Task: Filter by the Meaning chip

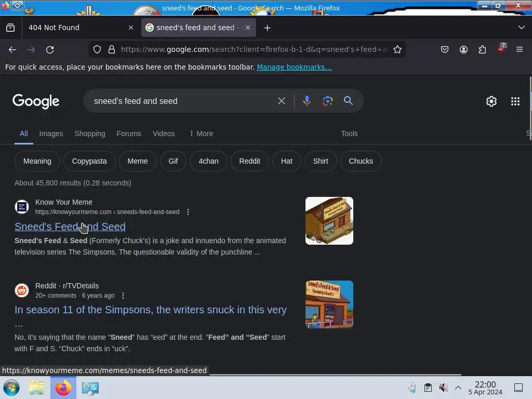Action: (x=37, y=161)
